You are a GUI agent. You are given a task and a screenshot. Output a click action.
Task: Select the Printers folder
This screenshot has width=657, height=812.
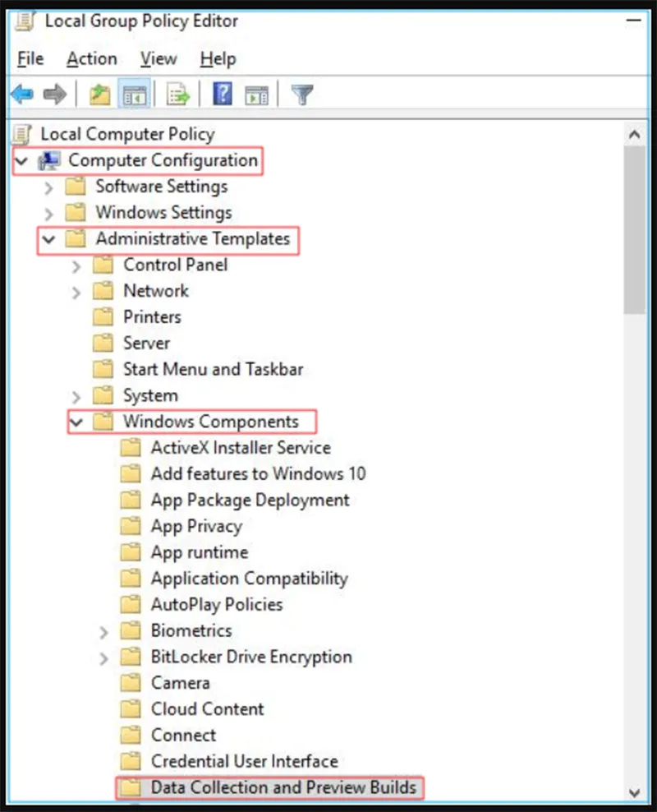click(x=152, y=316)
